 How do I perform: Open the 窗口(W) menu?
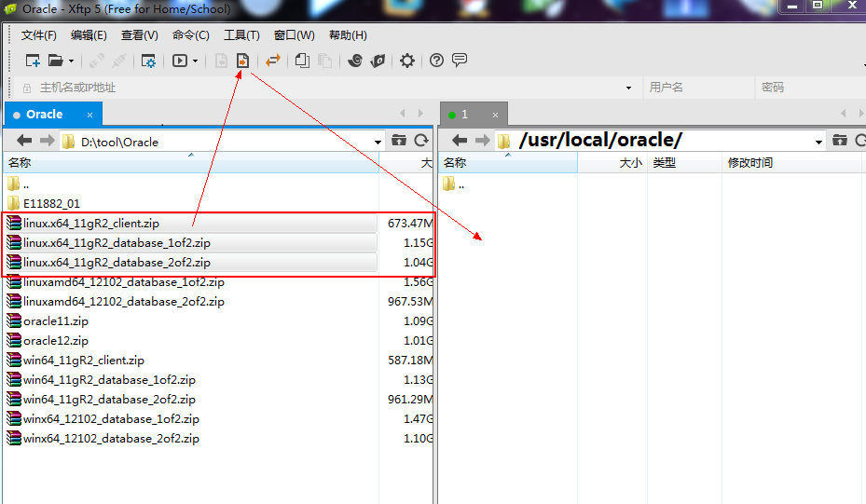[x=294, y=35]
